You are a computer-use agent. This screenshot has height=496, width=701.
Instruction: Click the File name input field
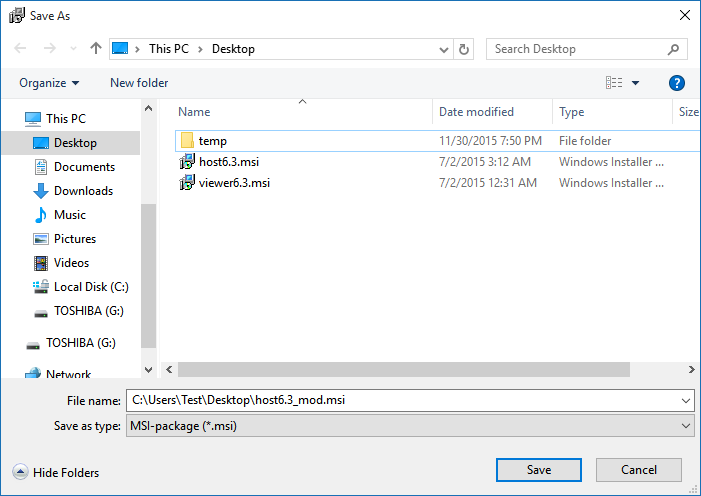[400, 400]
